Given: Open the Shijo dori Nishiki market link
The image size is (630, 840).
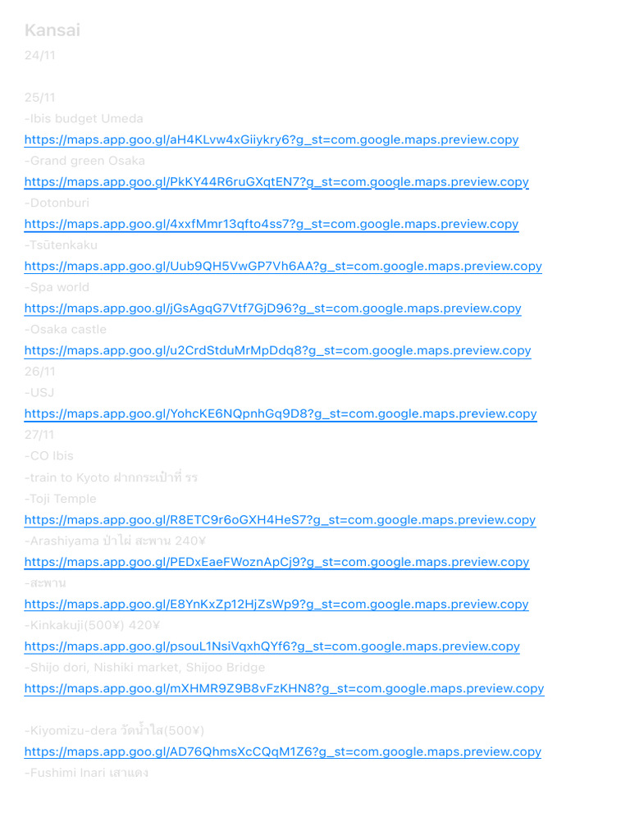Looking at the screenshot, I should (x=285, y=688).
